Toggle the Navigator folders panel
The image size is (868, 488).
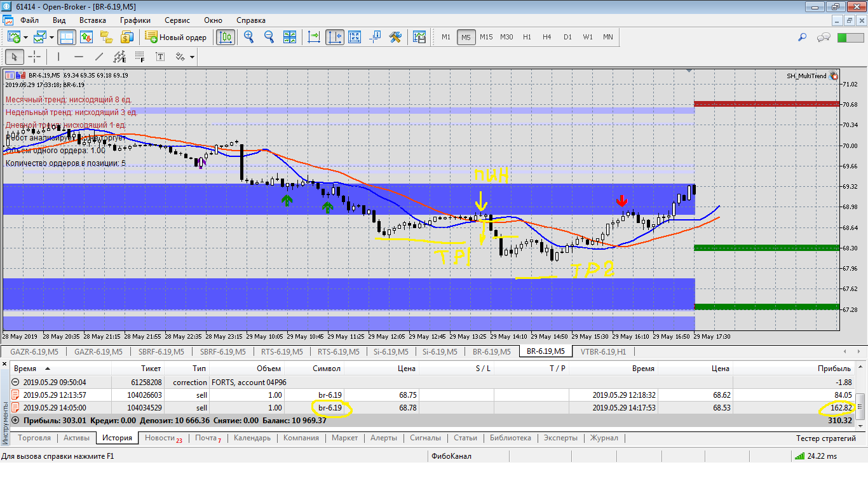point(106,37)
